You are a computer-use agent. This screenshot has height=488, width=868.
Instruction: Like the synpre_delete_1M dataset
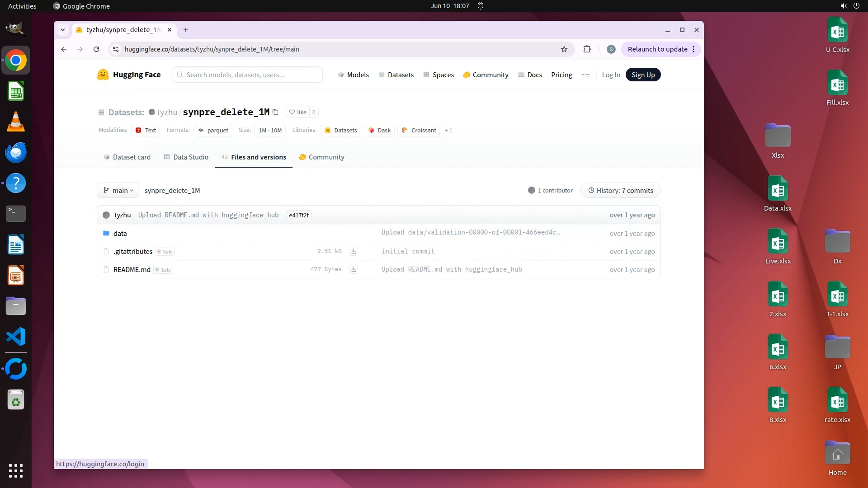point(298,112)
